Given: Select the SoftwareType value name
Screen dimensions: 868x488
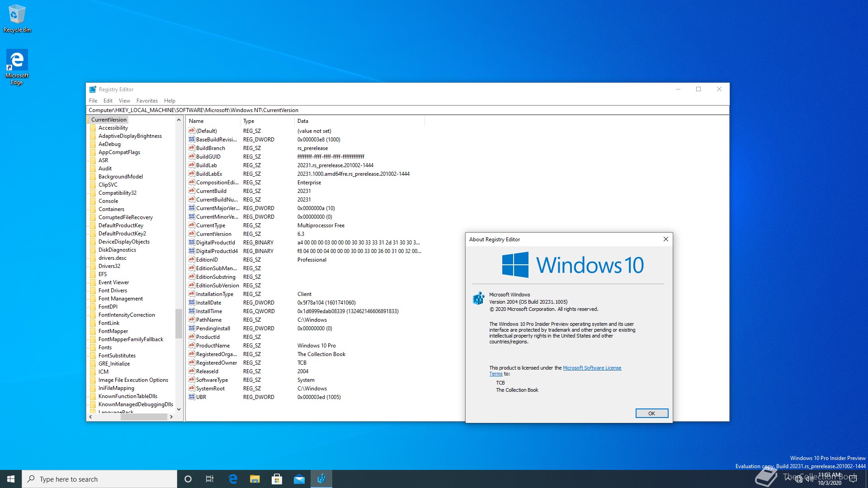Looking at the screenshot, I should pos(212,380).
